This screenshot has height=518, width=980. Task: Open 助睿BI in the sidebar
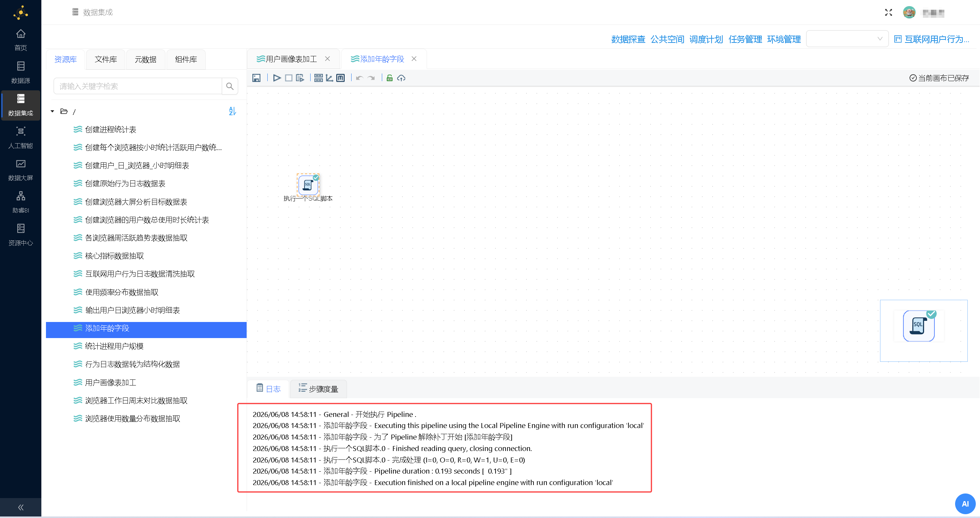(x=21, y=203)
